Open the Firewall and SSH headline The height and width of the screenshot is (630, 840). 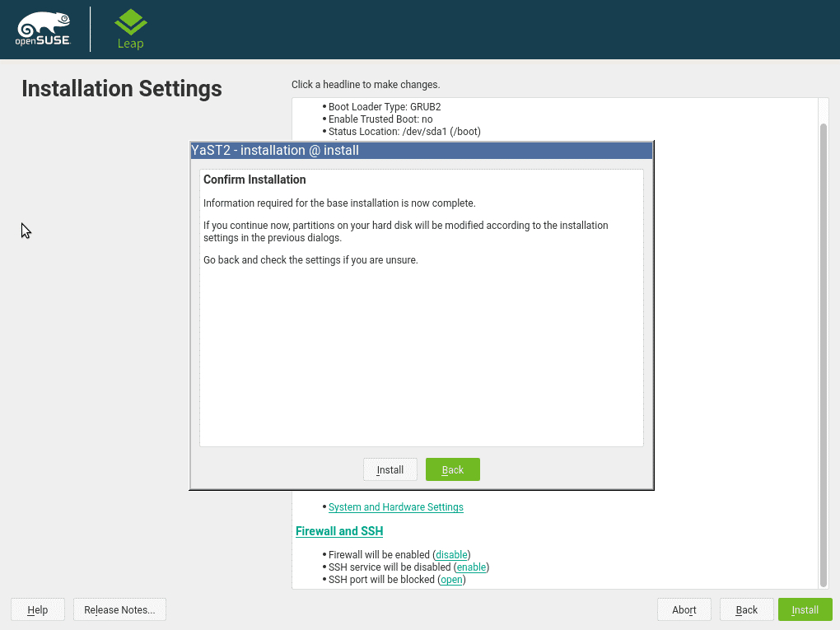click(339, 531)
